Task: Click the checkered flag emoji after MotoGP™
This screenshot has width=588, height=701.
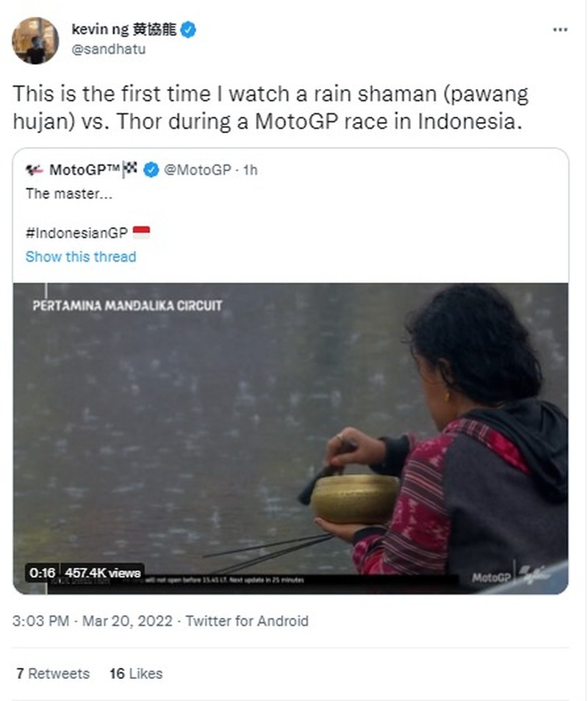Action: (131, 170)
